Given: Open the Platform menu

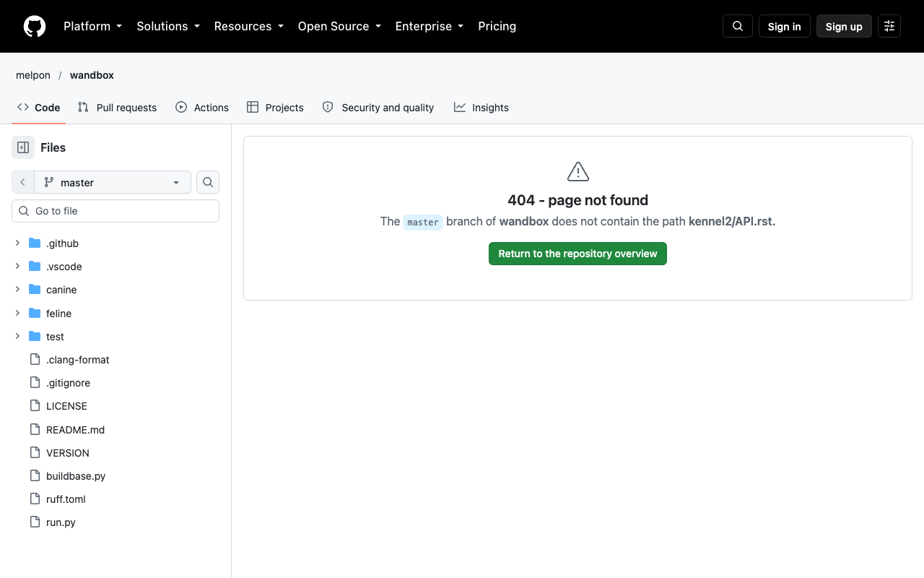Looking at the screenshot, I should [x=93, y=26].
